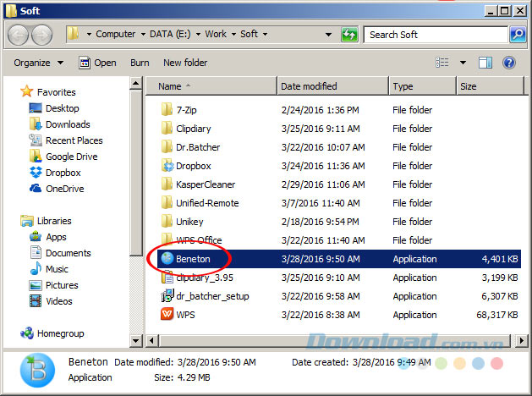Image resolution: width=532 pixels, height=396 pixels.
Task: Click the Favorites star icon
Action: pyautogui.click(x=26, y=91)
